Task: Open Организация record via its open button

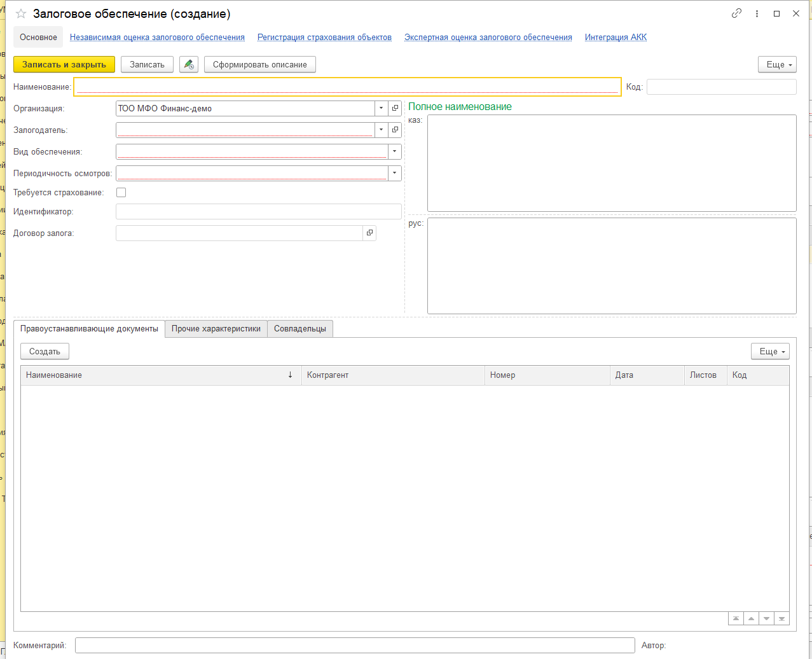Action: click(395, 108)
